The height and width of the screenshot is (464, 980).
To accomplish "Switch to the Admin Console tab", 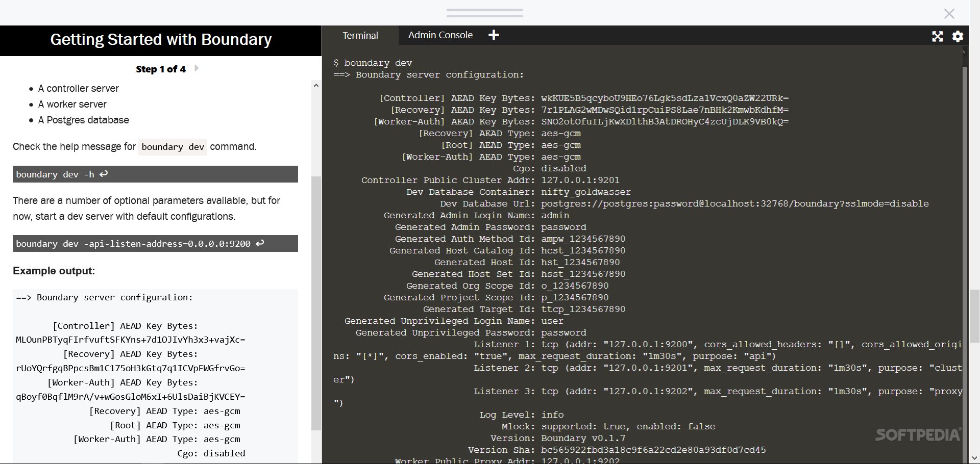I will [440, 35].
